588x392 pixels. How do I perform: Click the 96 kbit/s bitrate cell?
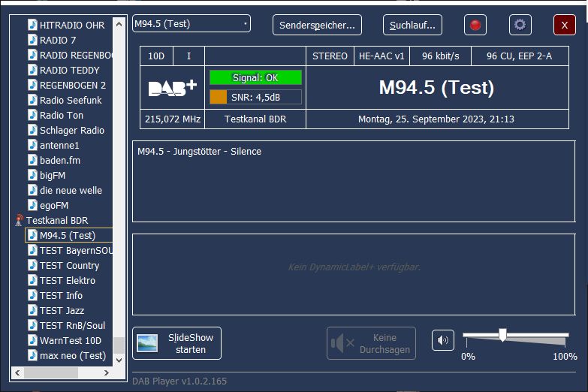[x=441, y=56]
